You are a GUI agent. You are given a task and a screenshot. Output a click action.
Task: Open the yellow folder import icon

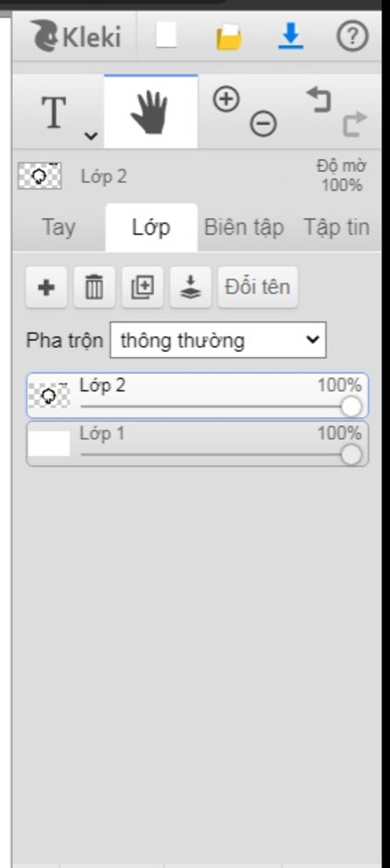(x=229, y=37)
